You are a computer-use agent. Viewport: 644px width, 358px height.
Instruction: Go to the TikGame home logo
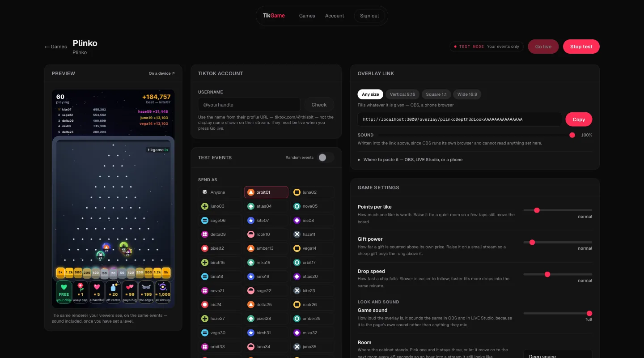tap(274, 16)
